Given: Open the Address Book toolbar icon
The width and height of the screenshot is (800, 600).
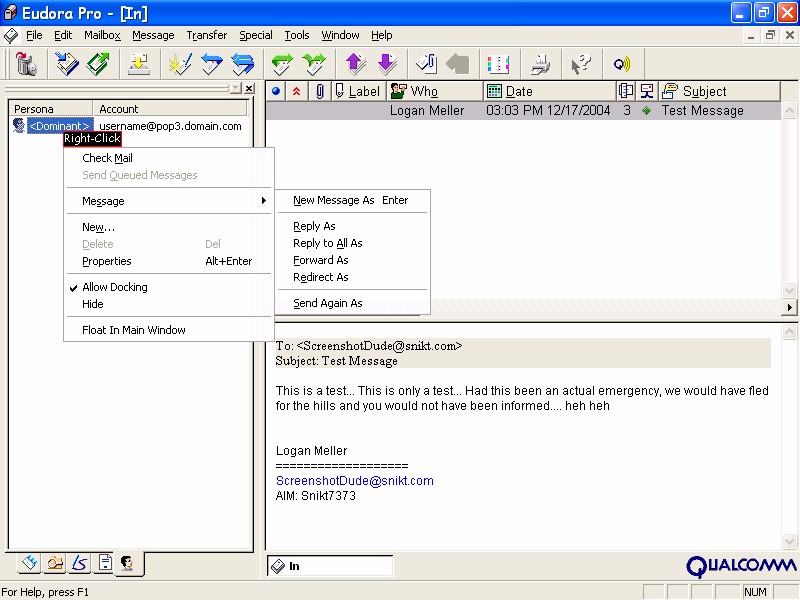Looking at the screenshot, I should (x=498, y=64).
